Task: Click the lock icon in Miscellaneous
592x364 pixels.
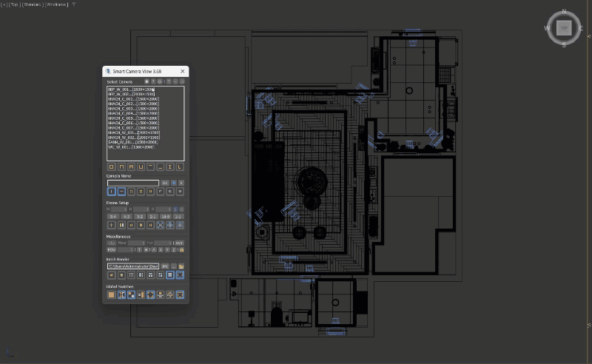Action: point(181,250)
